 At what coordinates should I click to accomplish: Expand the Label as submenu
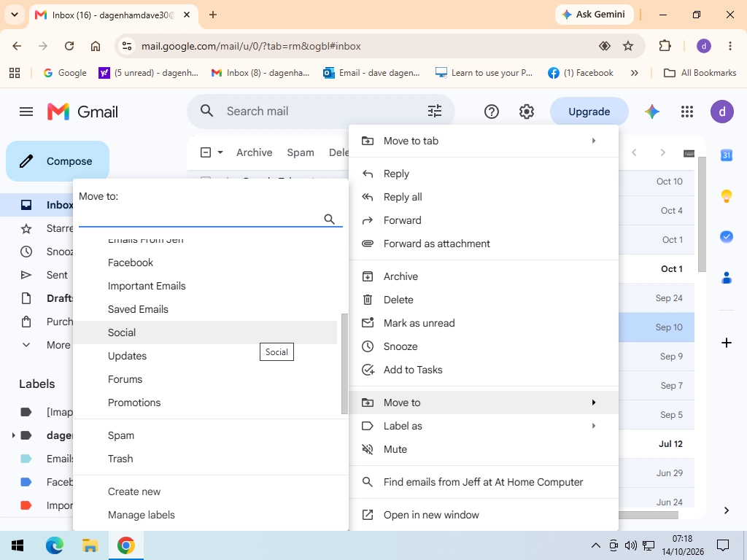[x=594, y=426]
